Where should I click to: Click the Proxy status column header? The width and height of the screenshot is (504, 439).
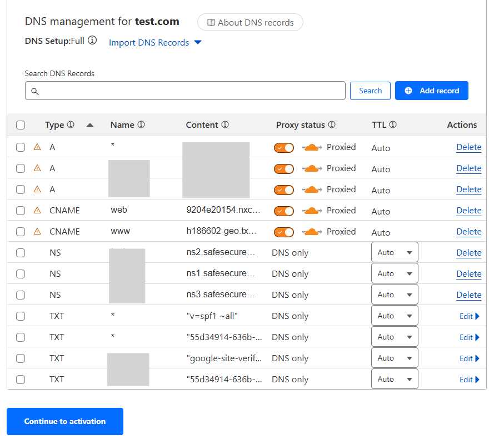tap(301, 124)
